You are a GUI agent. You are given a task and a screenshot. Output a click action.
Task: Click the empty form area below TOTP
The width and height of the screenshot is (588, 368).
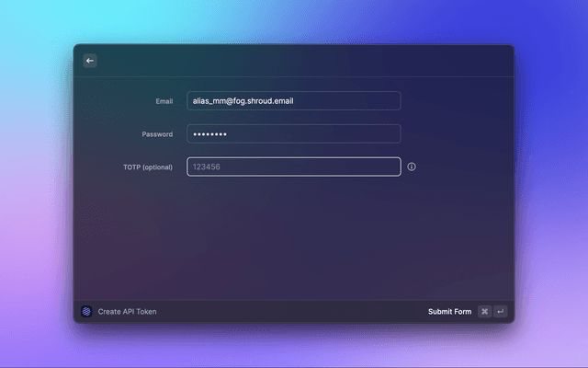(x=293, y=239)
